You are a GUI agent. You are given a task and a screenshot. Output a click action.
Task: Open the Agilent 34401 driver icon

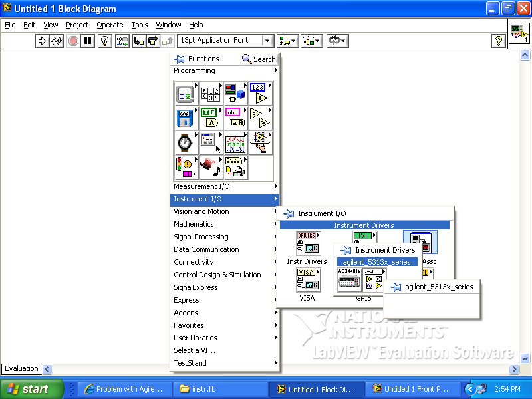pyautogui.click(x=349, y=280)
